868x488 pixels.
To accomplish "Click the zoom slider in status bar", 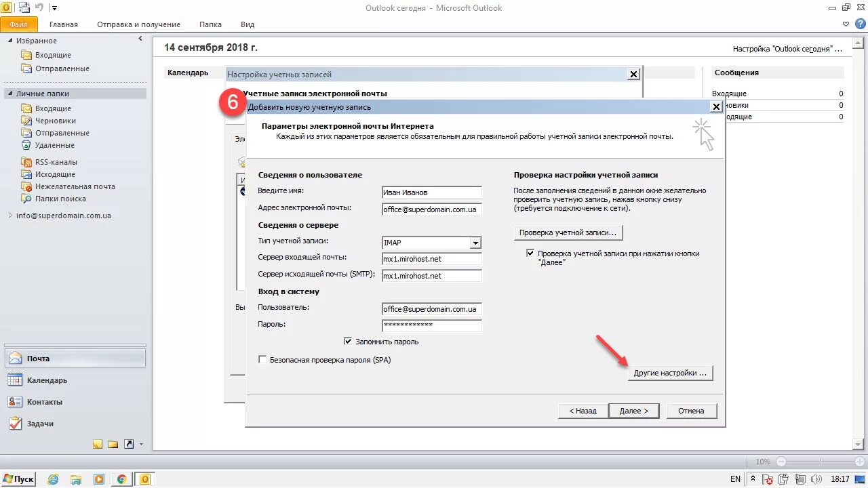I will click(821, 462).
